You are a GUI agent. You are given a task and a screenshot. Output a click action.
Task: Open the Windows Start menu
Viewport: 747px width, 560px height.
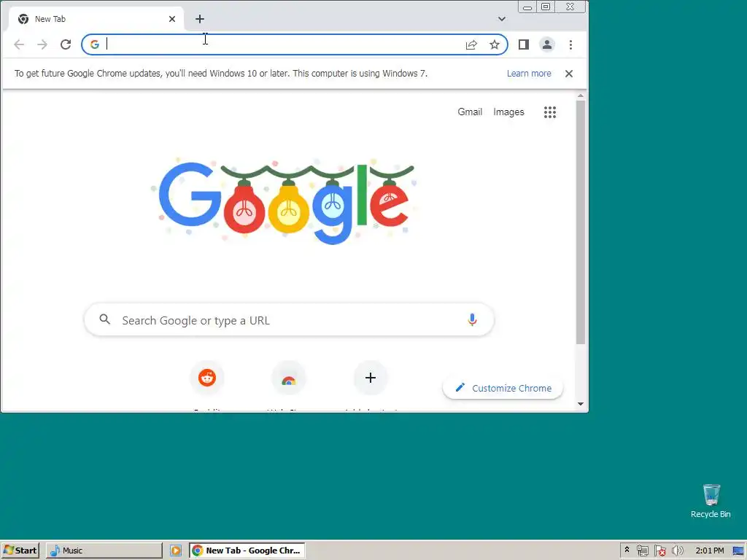click(x=20, y=551)
